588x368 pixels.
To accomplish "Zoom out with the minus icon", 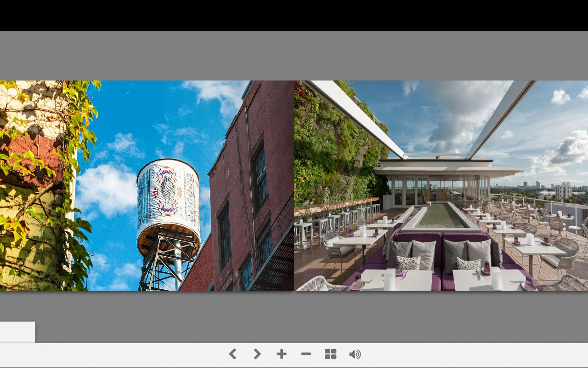I will (x=306, y=354).
